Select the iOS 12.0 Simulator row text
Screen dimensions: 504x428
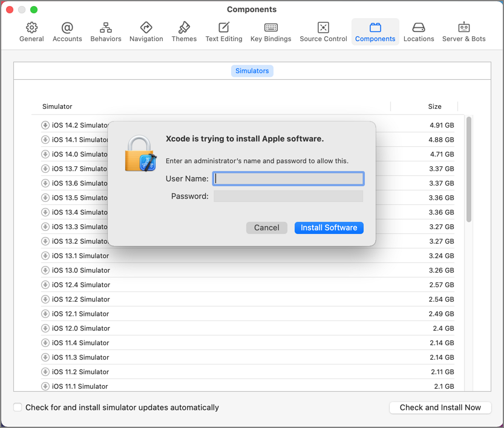pos(81,328)
